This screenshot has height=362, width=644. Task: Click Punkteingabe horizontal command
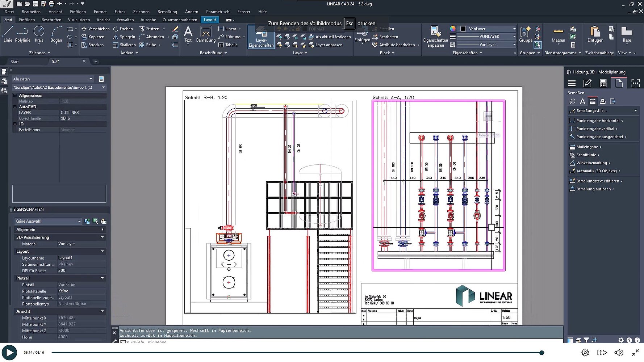click(x=598, y=121)
